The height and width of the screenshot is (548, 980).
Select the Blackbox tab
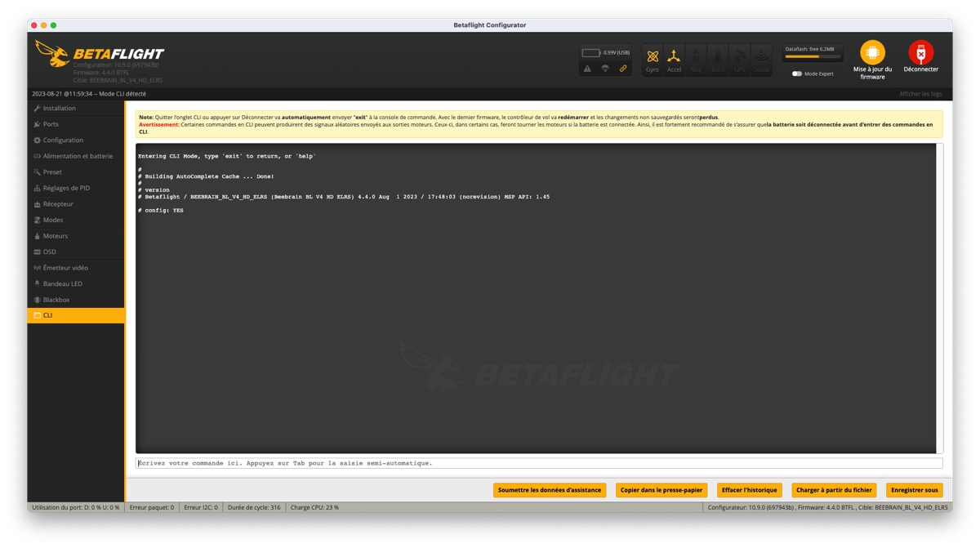coord(76,300)
